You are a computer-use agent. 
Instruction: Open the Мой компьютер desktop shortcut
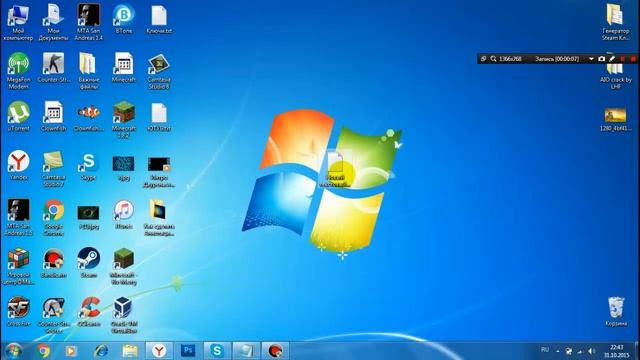coord(18,22)
